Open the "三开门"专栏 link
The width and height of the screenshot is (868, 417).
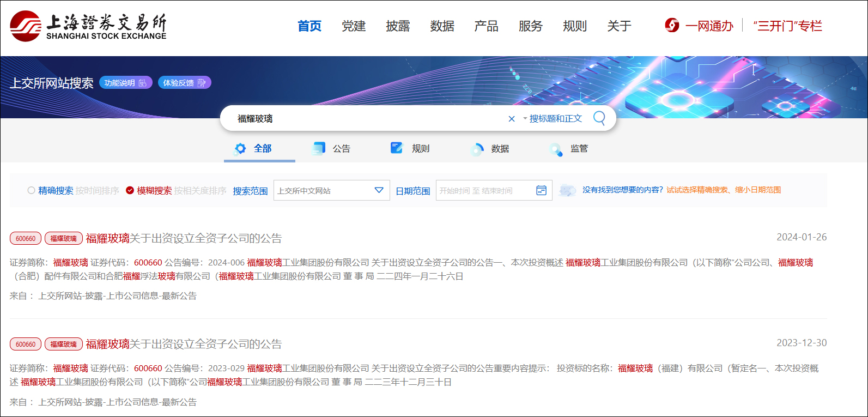(787, 26)
